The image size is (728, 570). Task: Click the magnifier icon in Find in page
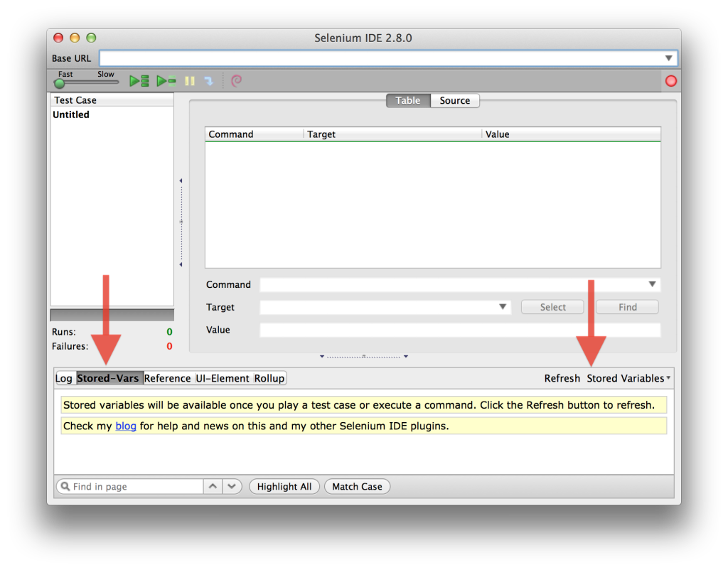[65, 486]
